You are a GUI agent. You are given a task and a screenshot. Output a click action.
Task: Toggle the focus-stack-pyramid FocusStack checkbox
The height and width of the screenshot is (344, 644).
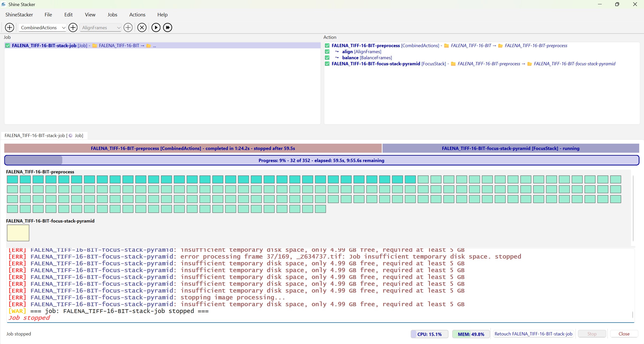coord(327,64)
